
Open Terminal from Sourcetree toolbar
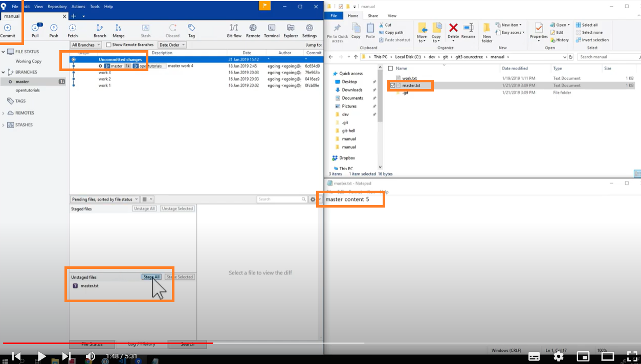[272, 28]
